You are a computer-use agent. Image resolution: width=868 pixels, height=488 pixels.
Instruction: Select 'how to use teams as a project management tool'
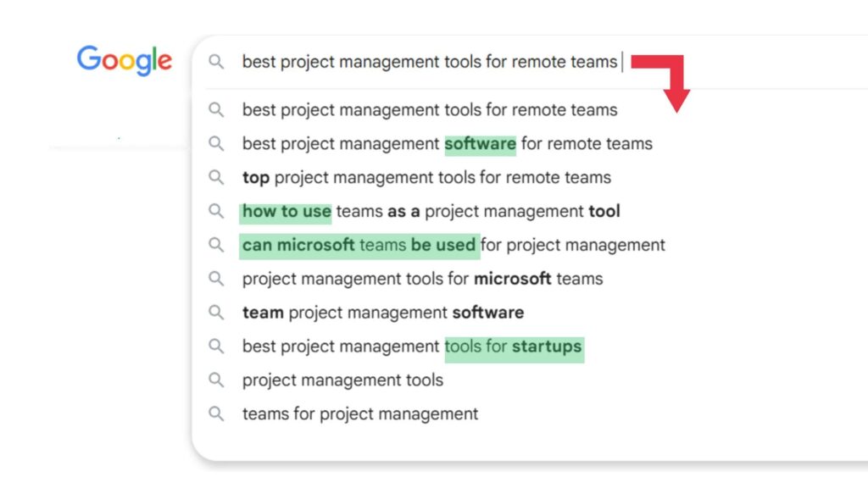[x=432, y=211]
